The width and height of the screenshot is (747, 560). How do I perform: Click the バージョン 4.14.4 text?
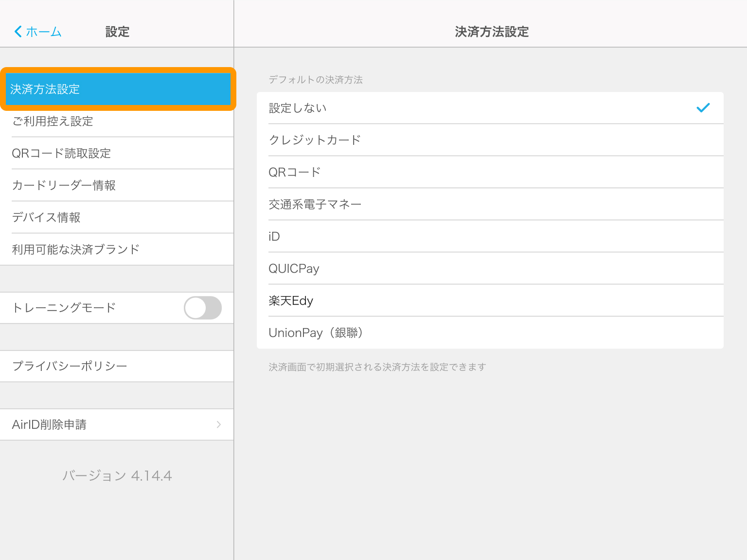pos(117,475)
